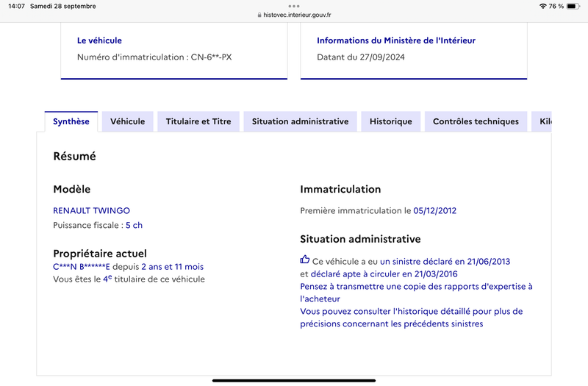Switch to the Titulaire et Titre tab
Screen dimensions: 588x386
pos(198,121)
